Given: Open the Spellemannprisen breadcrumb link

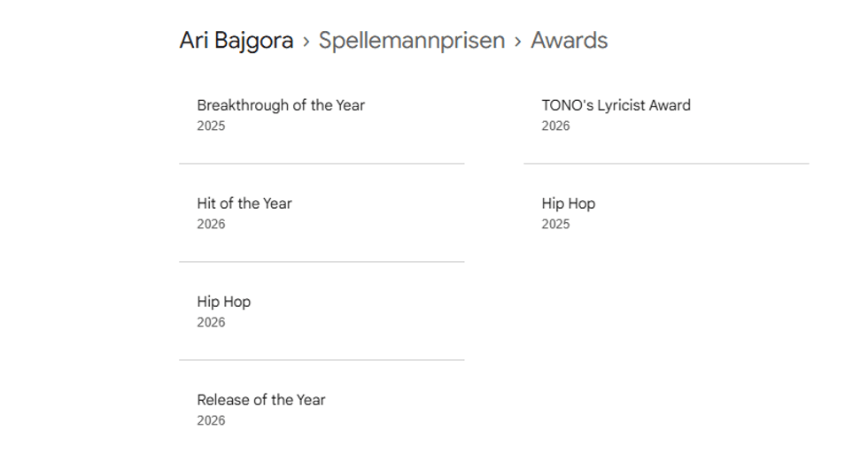Looking at the screenshot, I should tap(411, 41).
